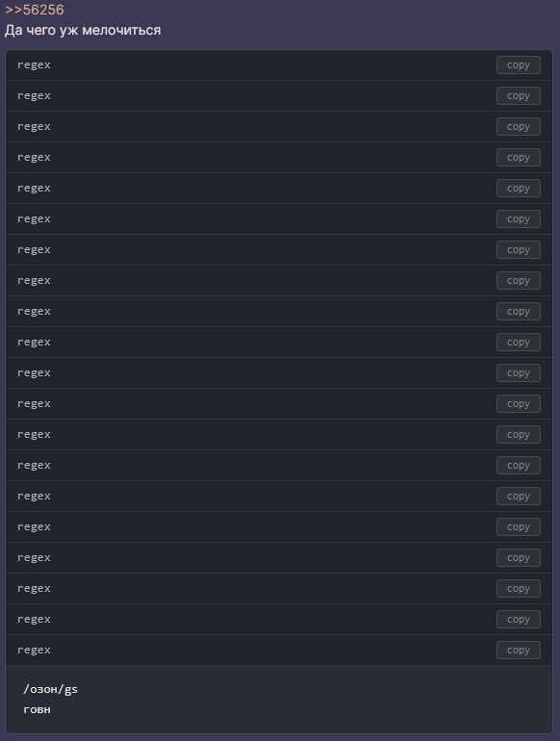
Task: Click the /озон/gs code line
Action: [x=51, y=689]
